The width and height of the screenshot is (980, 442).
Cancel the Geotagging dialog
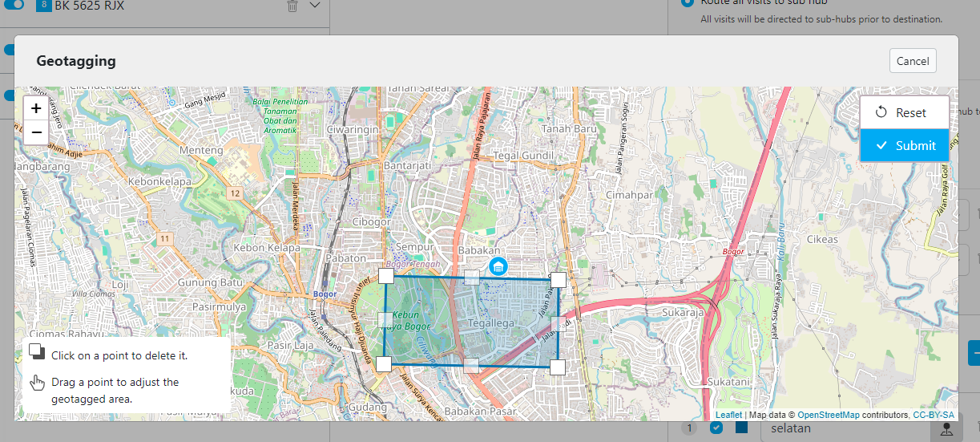coord(913,61)
